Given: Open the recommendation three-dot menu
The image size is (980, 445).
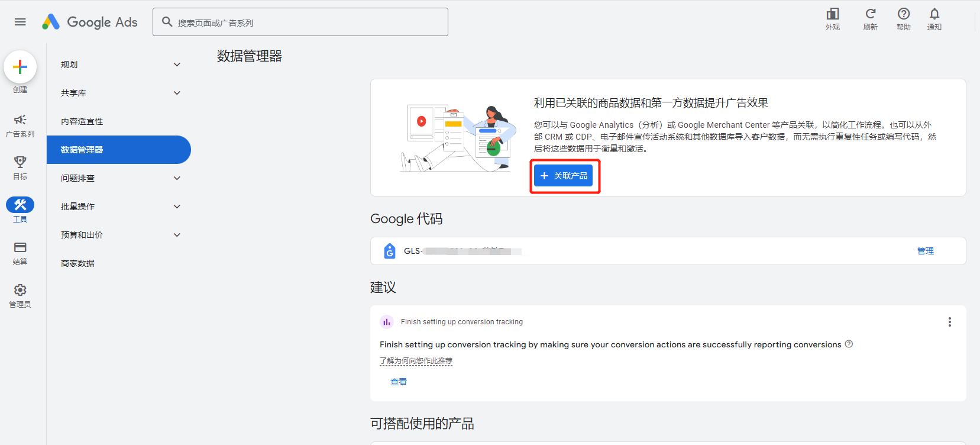Looking at the screenshot, I should click(x=950, y=322).
